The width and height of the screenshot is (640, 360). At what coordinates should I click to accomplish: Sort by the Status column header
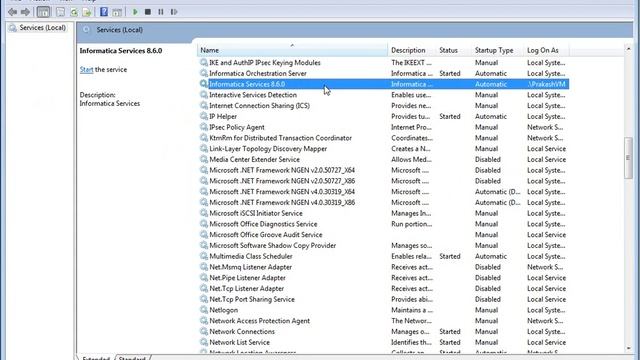[453, 50]
